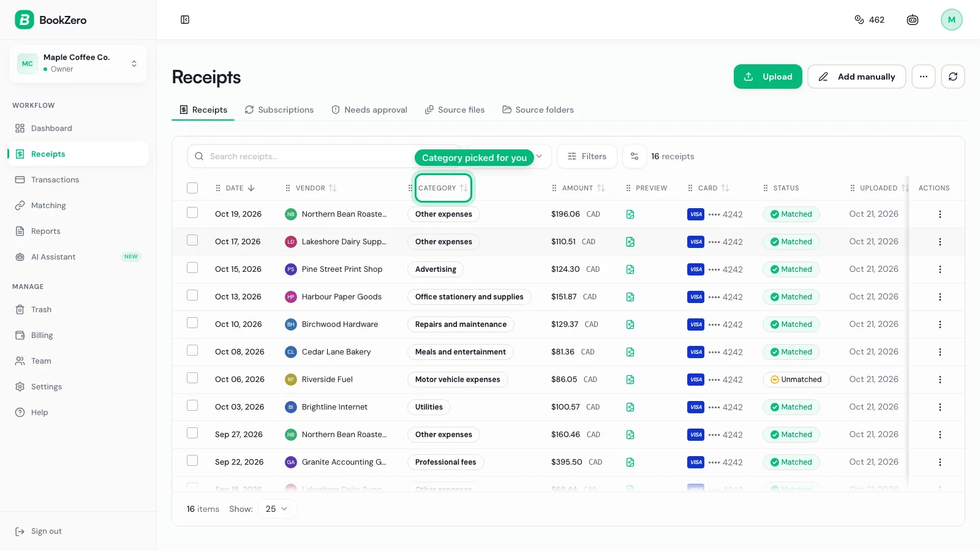Open the 462 credits counter
This screenshot has height=551, width=980.
tap(869, 20)
